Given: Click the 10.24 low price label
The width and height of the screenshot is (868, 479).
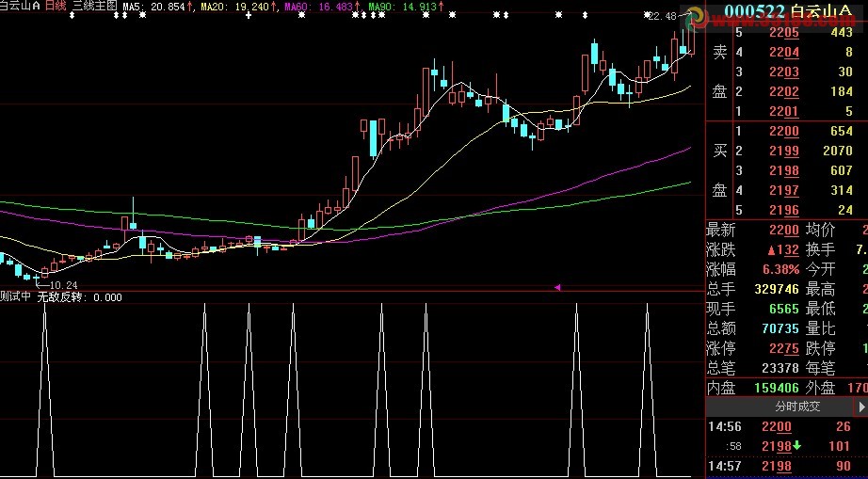Looking at the screenshot, I should pos(63,285).
